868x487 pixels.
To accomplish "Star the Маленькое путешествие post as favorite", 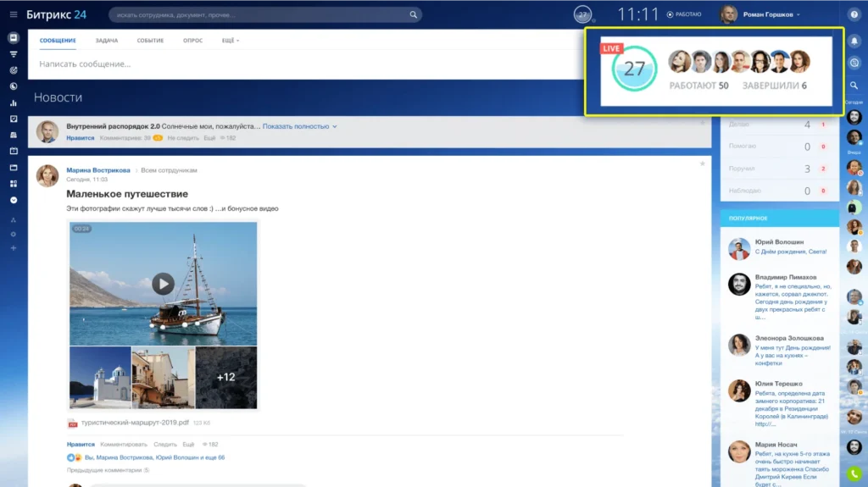I will [702, 163].
